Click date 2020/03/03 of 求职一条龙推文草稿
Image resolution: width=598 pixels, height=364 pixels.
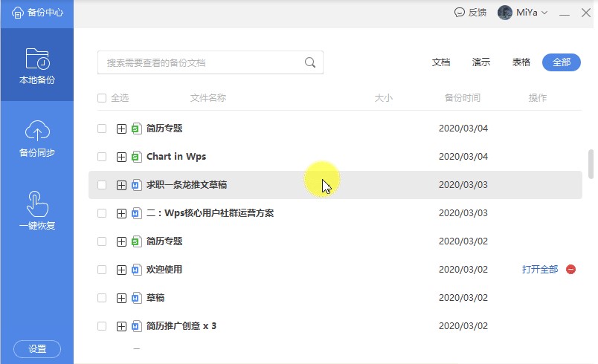tap(463, 185)
